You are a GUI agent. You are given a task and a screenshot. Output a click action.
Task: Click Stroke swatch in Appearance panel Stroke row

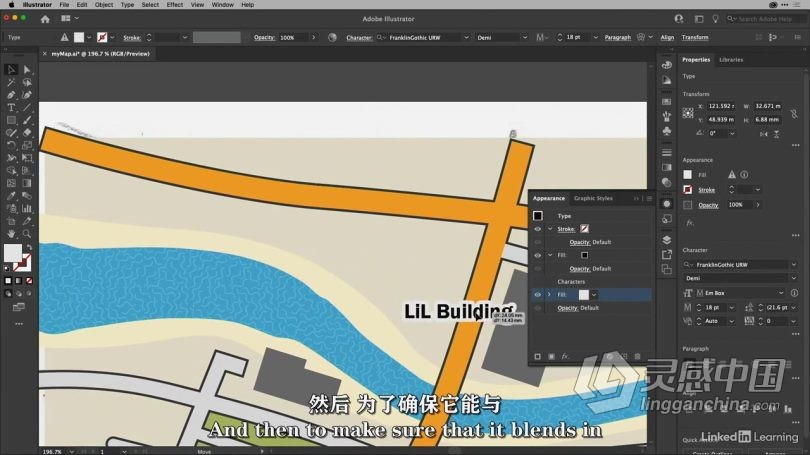[584, 229]
